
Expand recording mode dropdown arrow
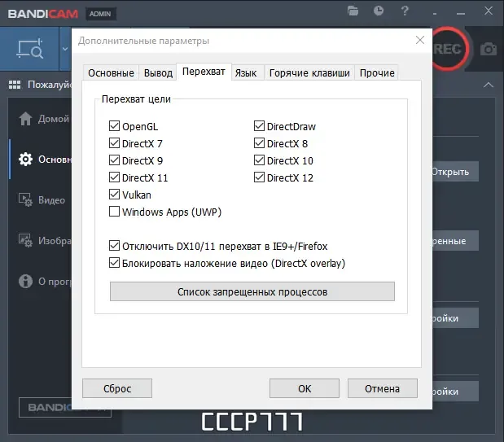(65, 49)
